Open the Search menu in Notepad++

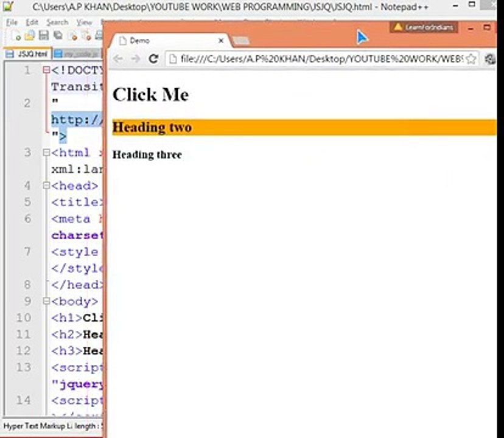[57, 22]
